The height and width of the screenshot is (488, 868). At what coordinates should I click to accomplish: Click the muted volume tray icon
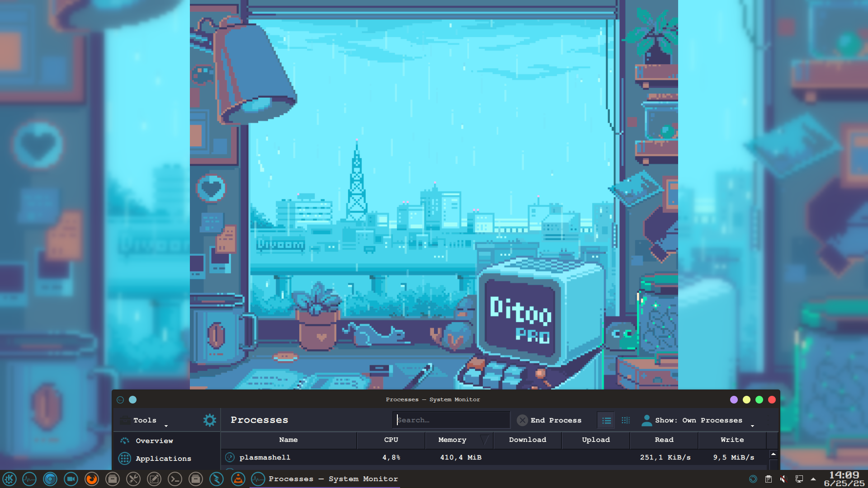[783, 479]
